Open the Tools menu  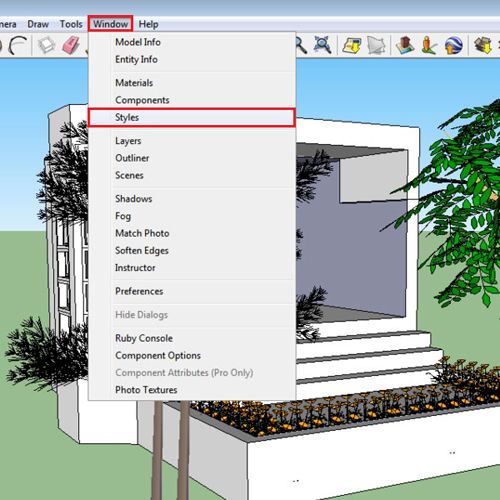tap(71, 24)
